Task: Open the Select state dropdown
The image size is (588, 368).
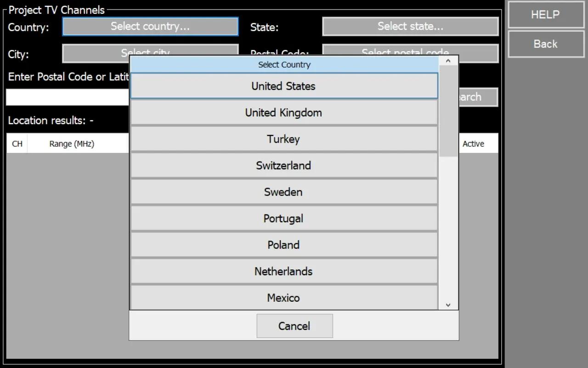Action: (410, 27)
